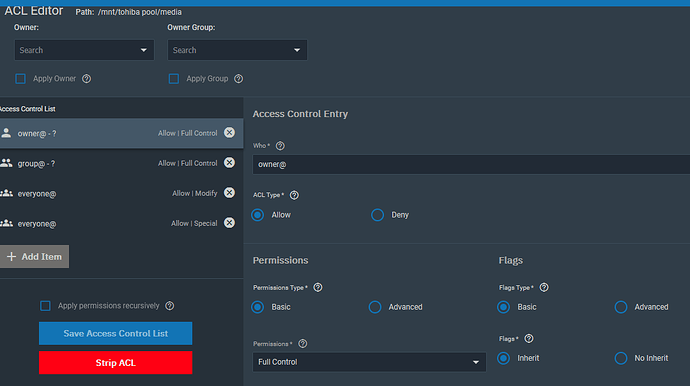Check Apply permissions recursively
Image resolution: width=690 pixels, height=386 pixels.
click(45, 305)
